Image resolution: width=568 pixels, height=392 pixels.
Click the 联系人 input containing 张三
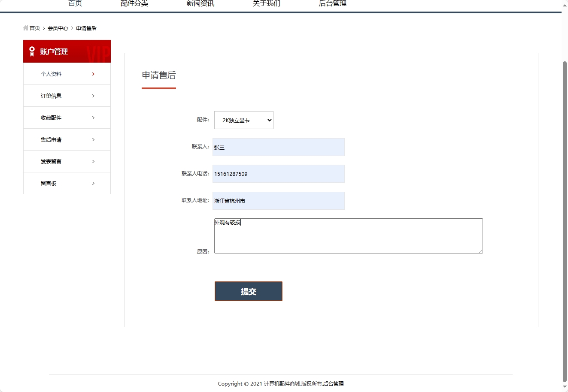[278, 147]
